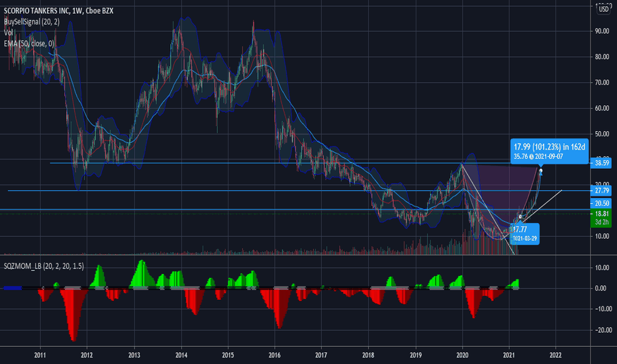Click the 2016 label on the time axis
The image size is (617, 364).
tap(275, 355)
